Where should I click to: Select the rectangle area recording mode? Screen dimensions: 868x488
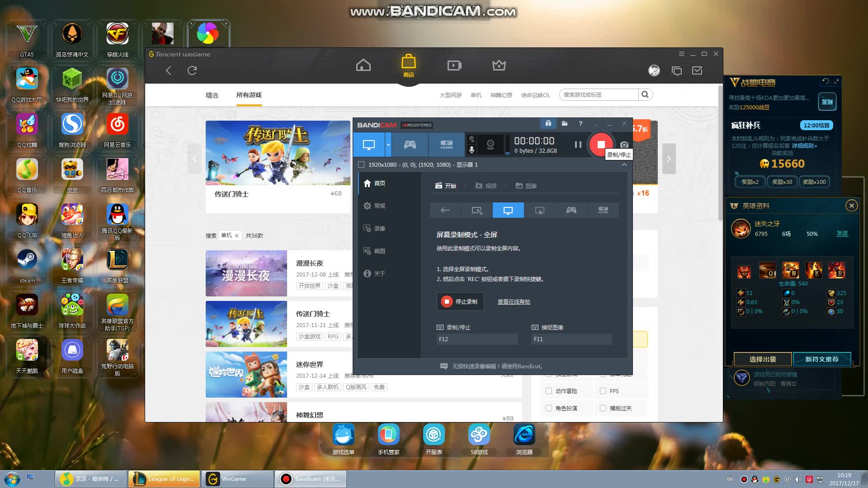point(476,210)
